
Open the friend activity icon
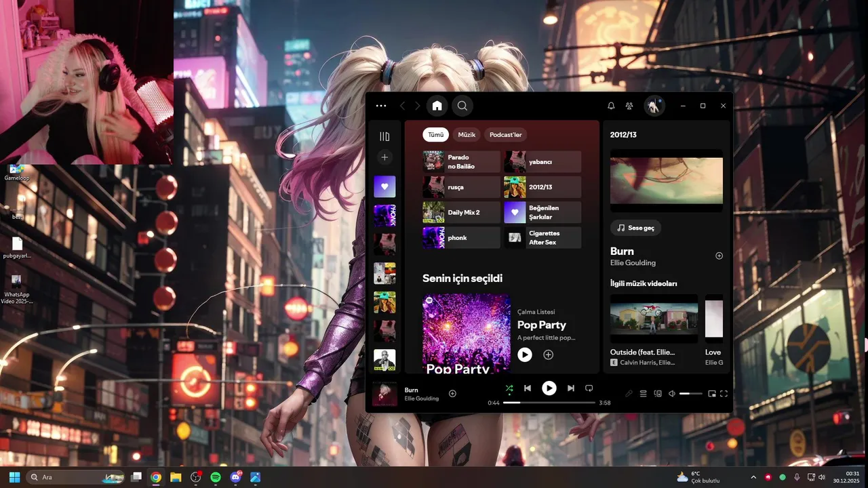pyautogui.click(x=629, y=106)
